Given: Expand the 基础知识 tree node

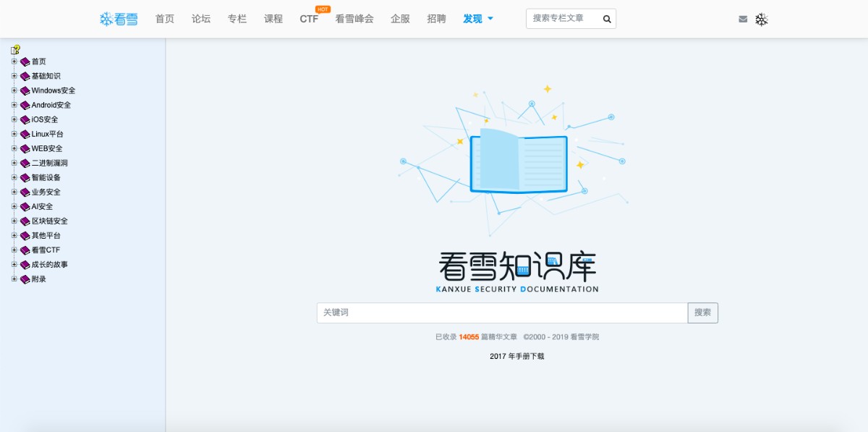Looking at the screenshot, I should [x=14, y=76].
